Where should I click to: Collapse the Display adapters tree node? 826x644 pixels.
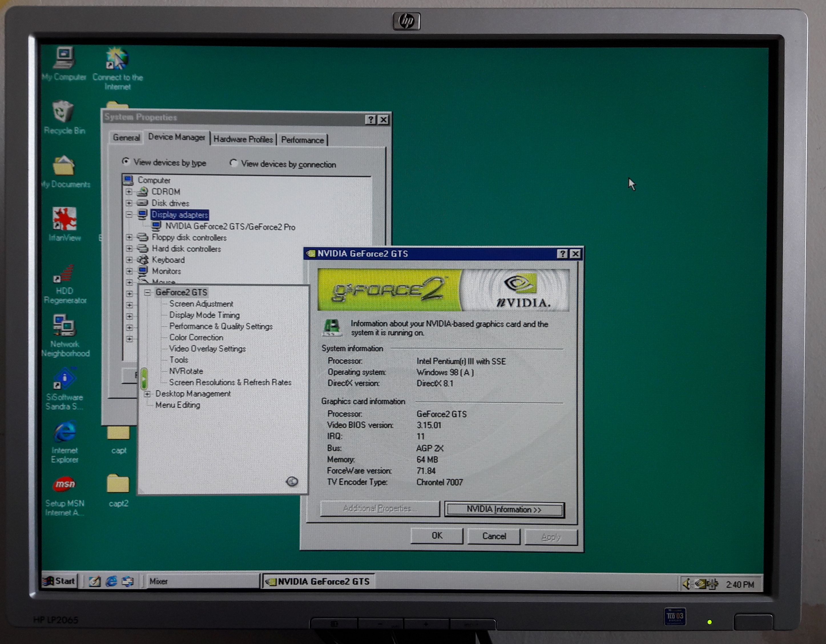coord(129,214)
